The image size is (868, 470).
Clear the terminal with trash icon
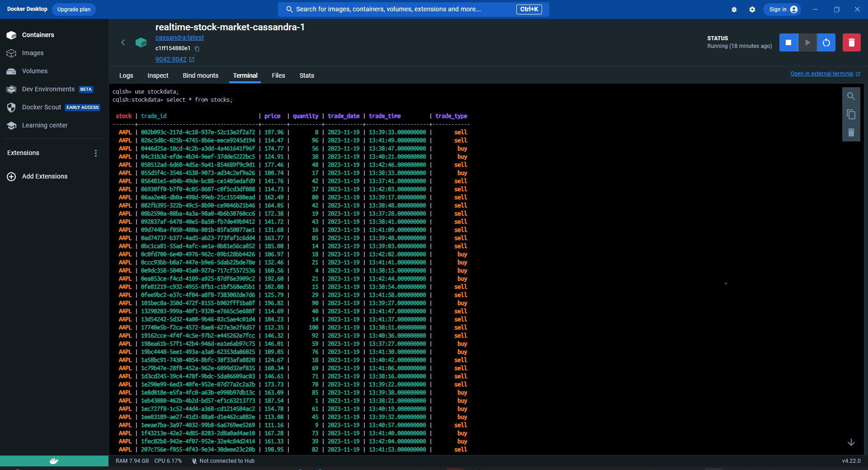851,132
